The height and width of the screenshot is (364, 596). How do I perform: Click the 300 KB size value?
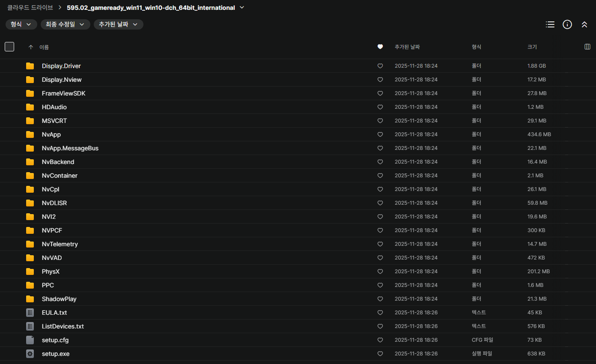click(x=536, y=230)
